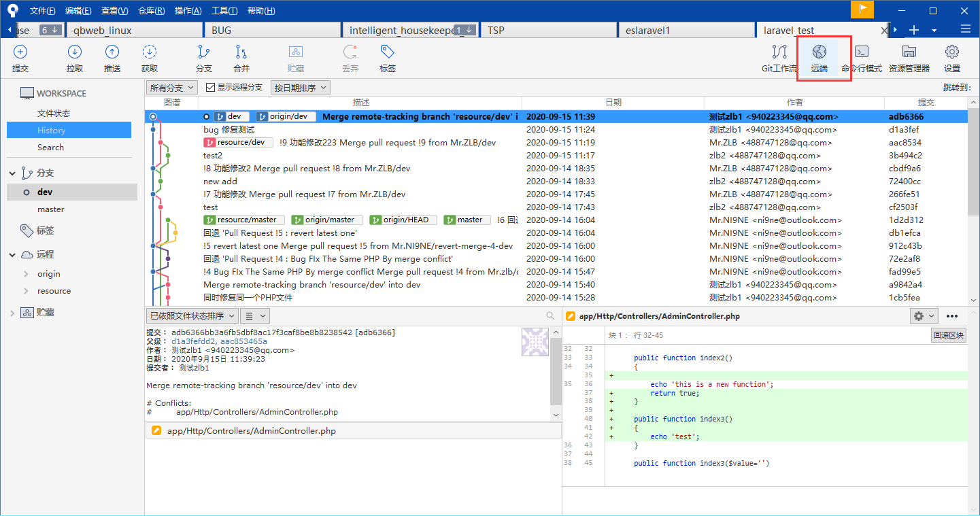
Task: Toggle the 显示远程分支 checkbox
Action: click(211, 88)
